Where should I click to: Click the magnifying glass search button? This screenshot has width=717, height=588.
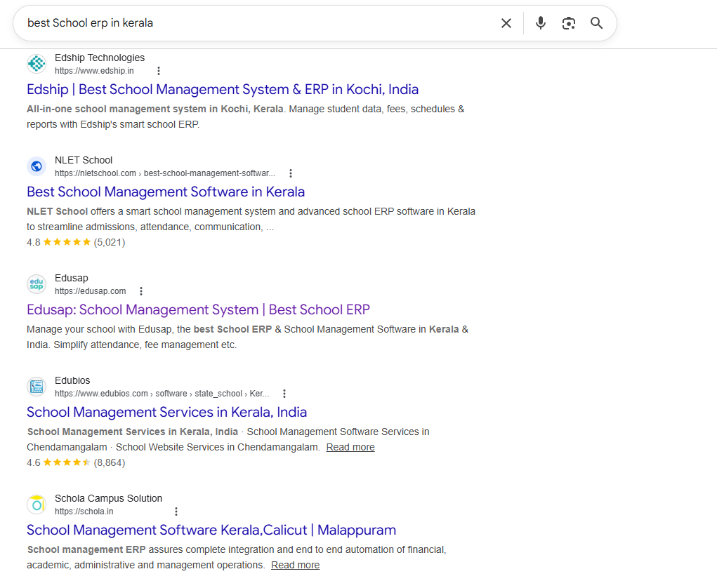[596, 23]
